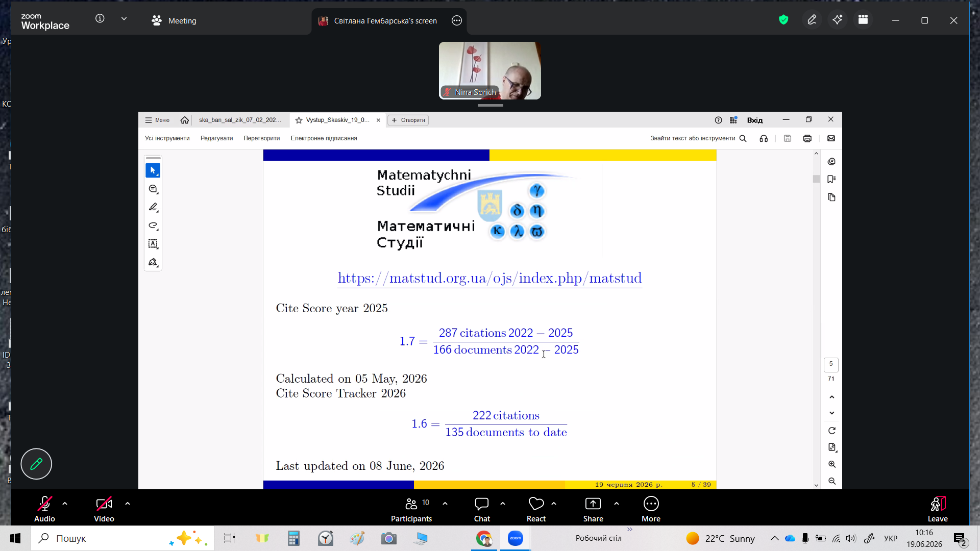The width and height of the screenshot is (980, 551).
Task: Expand share options arrow
Action: (617, 504)
